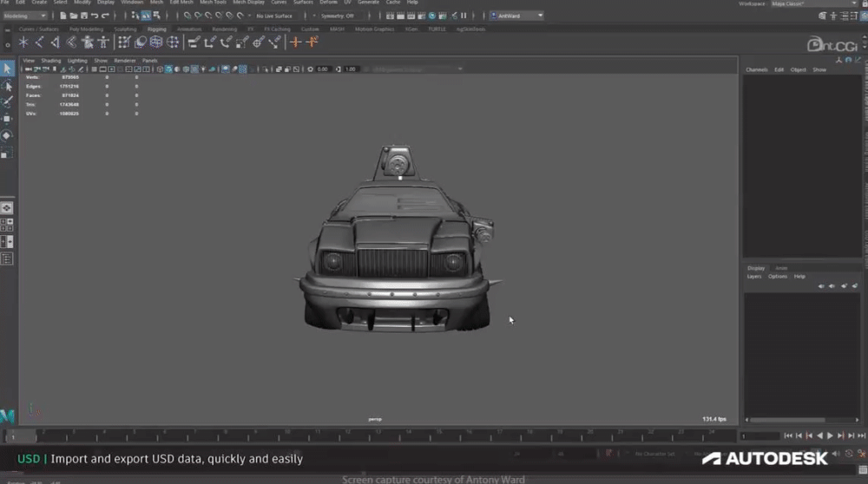The width and height of the screenshot is (868, 484).
Task: Click the play forwards button
Action: (x=830, y=436)
